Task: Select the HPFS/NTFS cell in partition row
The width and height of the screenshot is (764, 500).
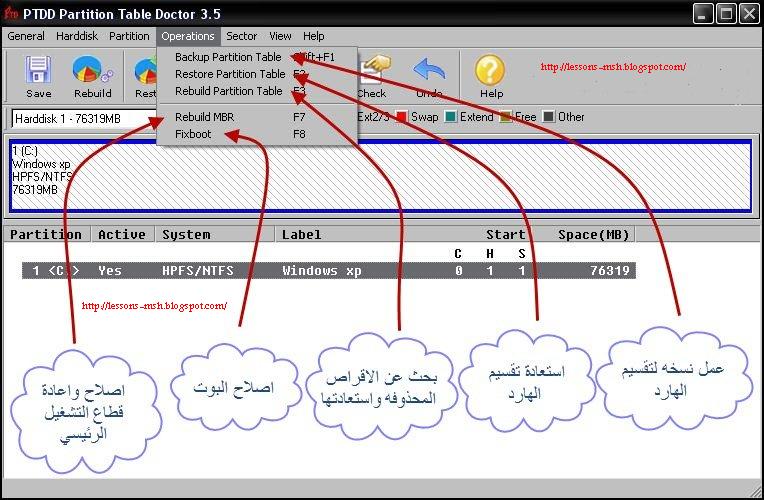Action: pos(198,270)
